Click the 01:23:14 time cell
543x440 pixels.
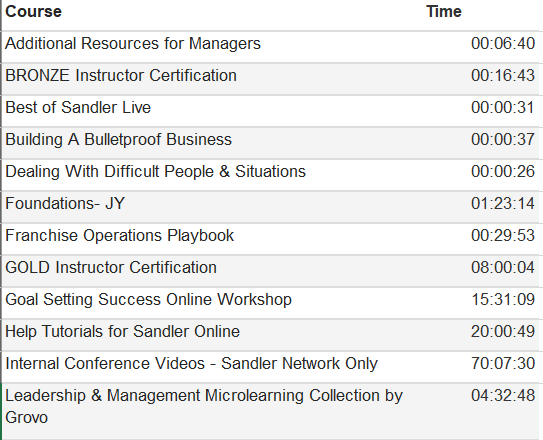503,203
